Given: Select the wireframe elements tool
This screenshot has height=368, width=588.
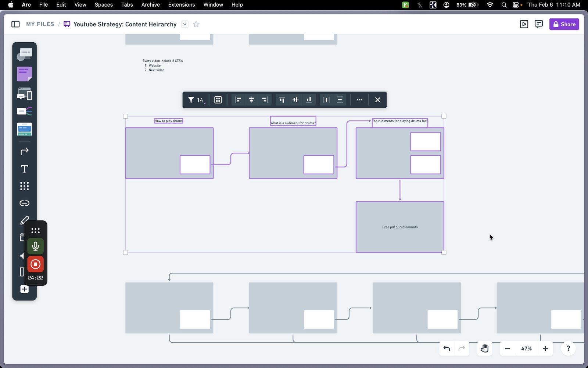Looking at the screenshot, I should pos(24,94).
